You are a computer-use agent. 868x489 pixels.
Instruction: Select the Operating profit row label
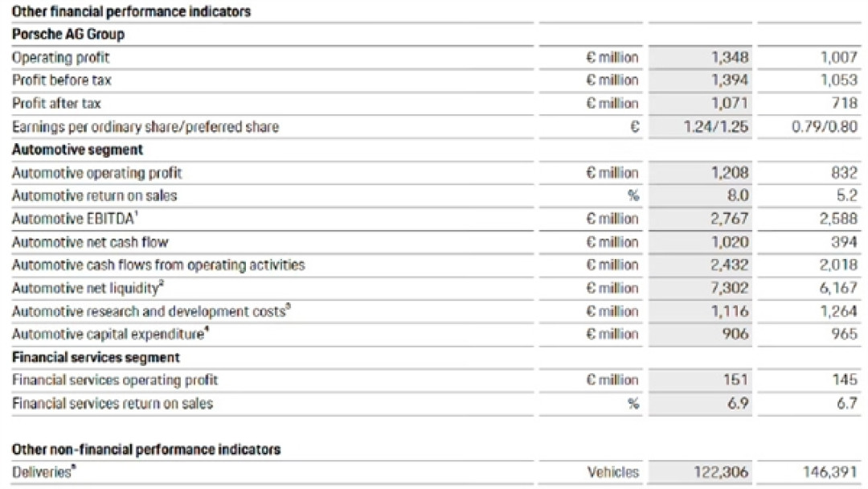pyautogui.click(x=61, y=58)
